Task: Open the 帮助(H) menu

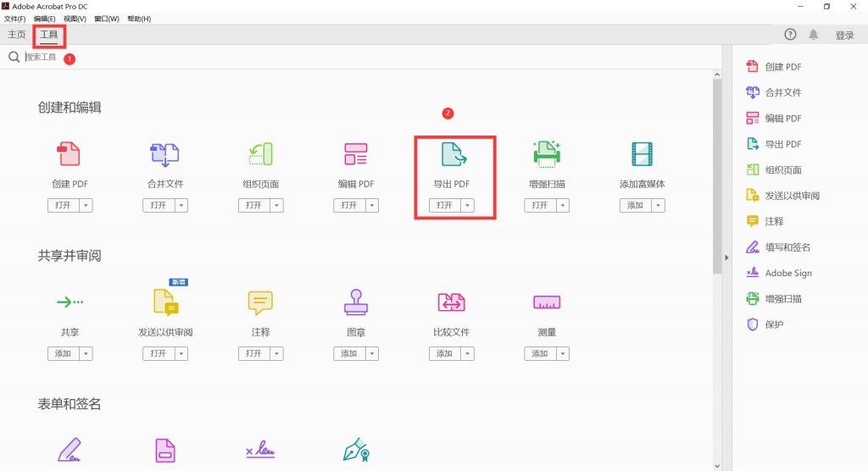Action: (x=139, y=19)
